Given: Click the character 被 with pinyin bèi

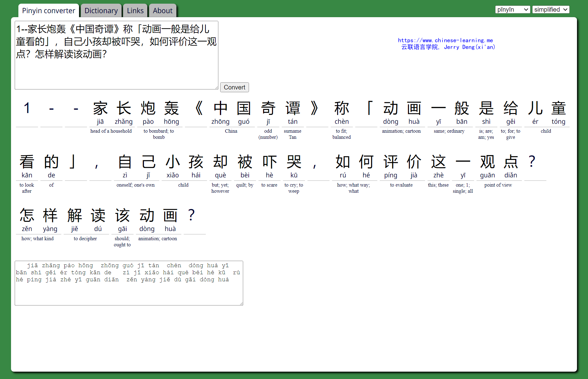Looking at the screenshot, I should pos(245,162).
